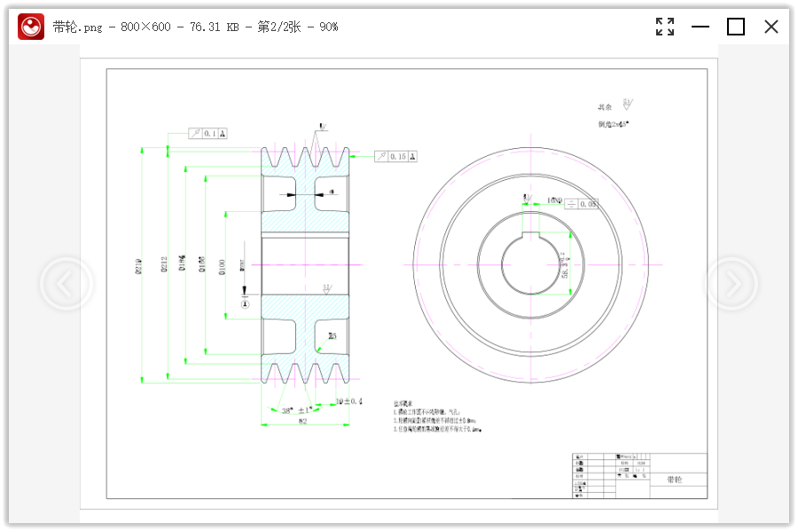
Task: Click the 带轮 title block cell
Action: pos(674,480)
